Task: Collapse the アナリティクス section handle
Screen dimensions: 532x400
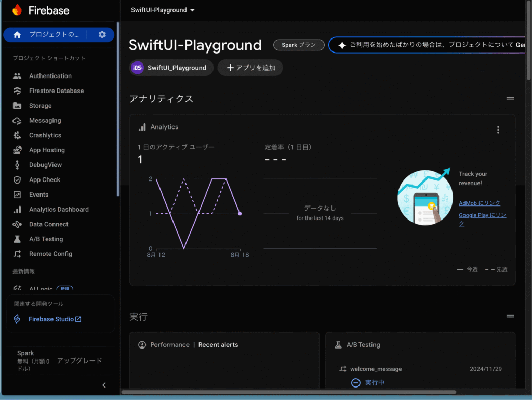Action: (510, 98)
